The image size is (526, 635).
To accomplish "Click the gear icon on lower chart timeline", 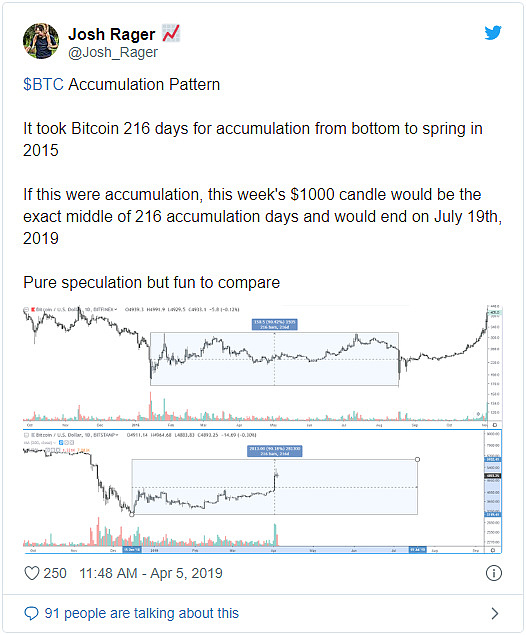I will [493, 550].
